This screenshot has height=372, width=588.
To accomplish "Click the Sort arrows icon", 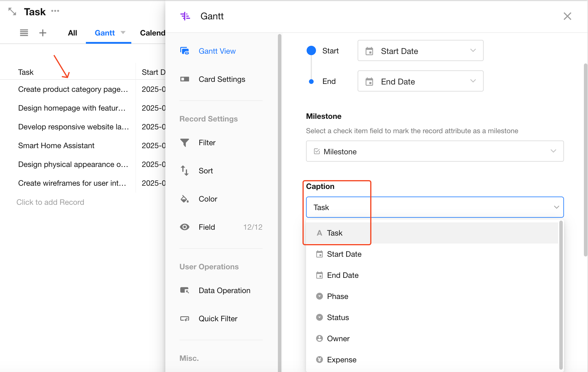I will pos(185,171).
